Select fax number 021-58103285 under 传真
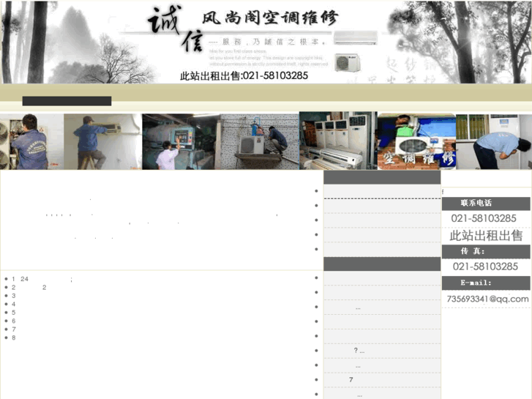 point(485,266)
